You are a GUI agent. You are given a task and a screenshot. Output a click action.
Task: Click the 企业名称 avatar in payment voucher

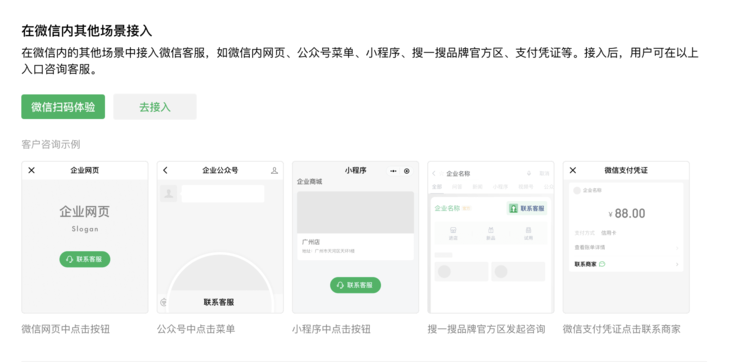click(x=577, y=190)
